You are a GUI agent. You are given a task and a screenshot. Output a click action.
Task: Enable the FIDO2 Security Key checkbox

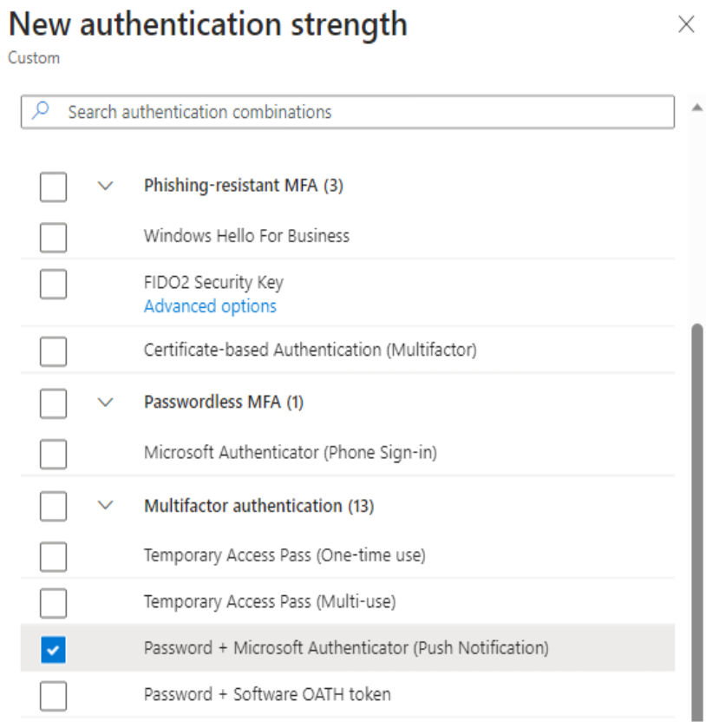(x=54, y=284)
